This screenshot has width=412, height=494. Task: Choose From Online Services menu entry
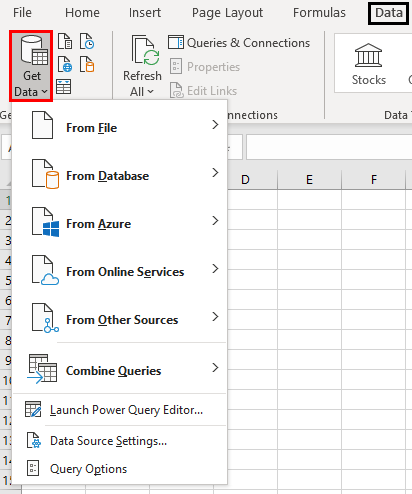click(120, 270)
